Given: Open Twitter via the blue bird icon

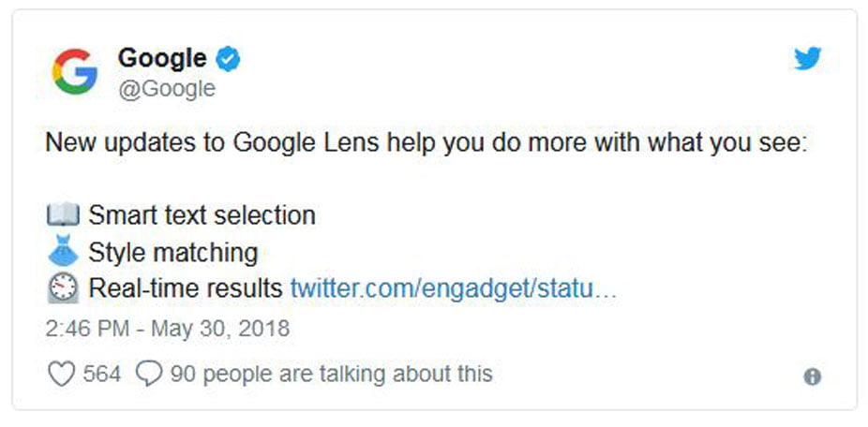Looking at the screenshot, I should coord(808,59).
